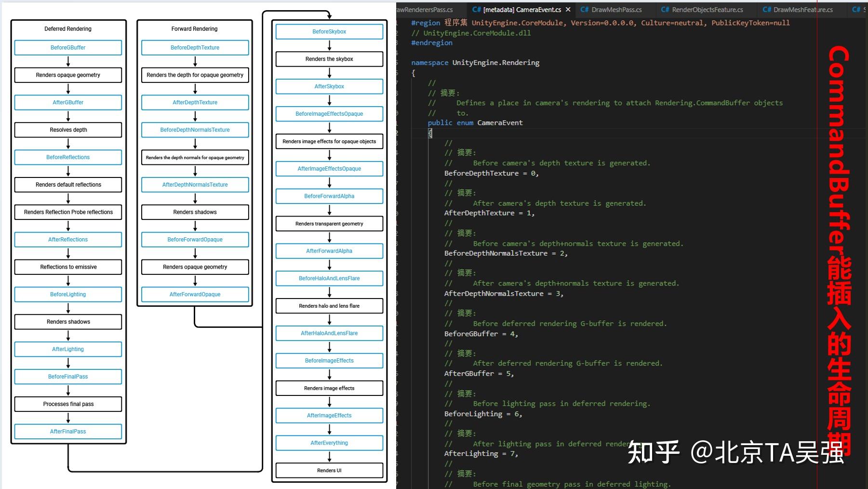Click the BeforeDepthTexture box under Forward Rendering
This screenshot has height=489, width=868.
(195, 47)
